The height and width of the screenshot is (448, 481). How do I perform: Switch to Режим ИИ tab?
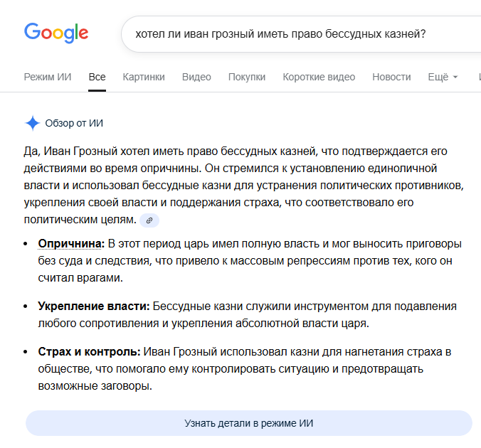point(48,77)
